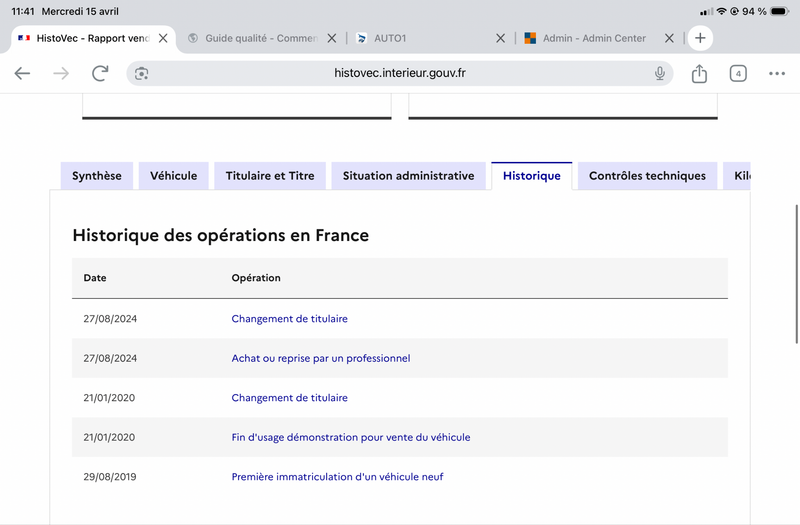Click the page's vertical scrollbar

(796, 274)
